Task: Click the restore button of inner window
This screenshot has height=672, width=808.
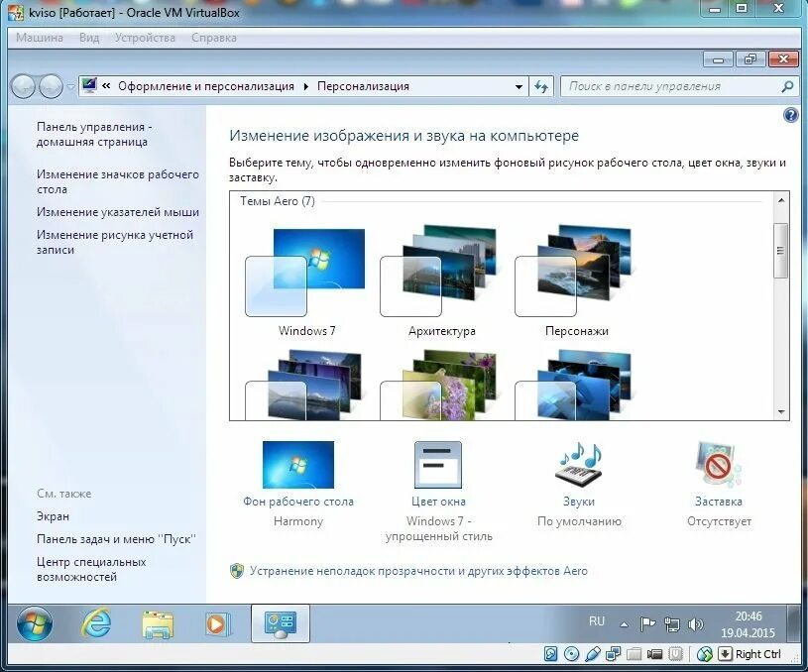Action: click(750, 59)
